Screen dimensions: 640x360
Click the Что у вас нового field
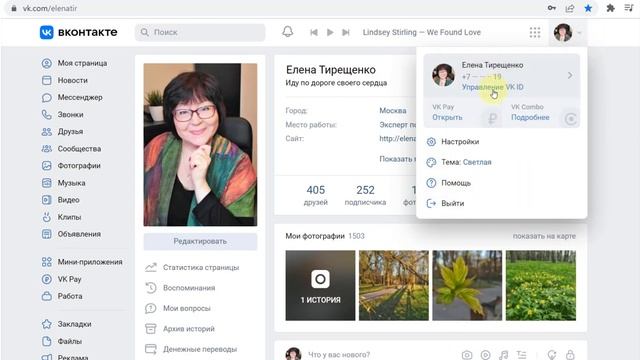[339, 355]
